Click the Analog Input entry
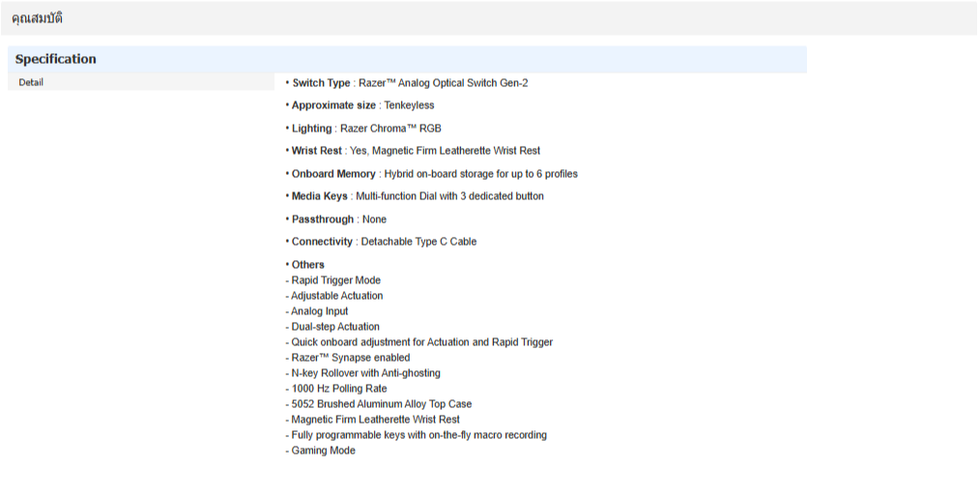 point(317,311)
